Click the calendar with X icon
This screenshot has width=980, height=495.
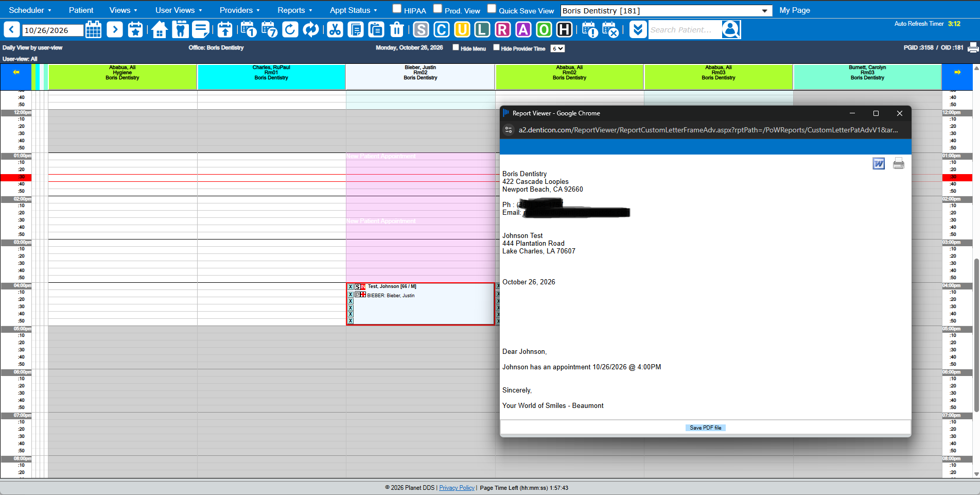610,30
